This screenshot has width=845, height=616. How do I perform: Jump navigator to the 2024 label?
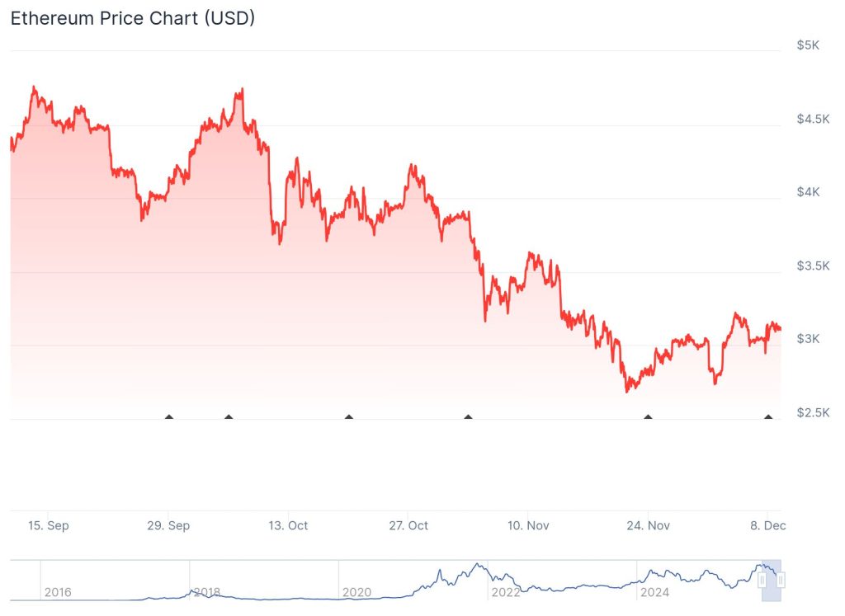tap(654, 592)
